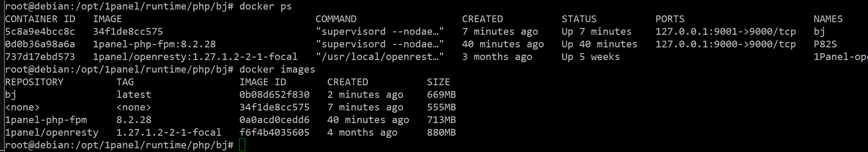Click the 880MB size value

pyautogui.click(x=441, y=133)
